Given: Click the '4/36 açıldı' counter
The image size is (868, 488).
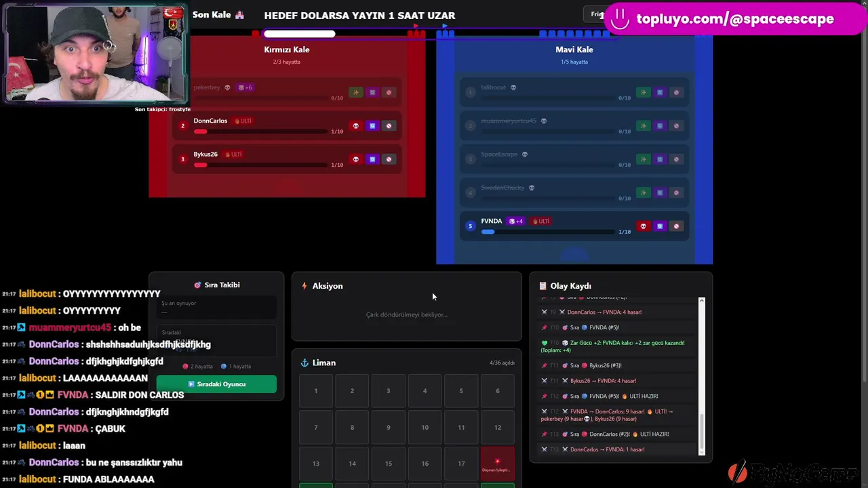Looking at the screenshot, I should coord(502,363).
